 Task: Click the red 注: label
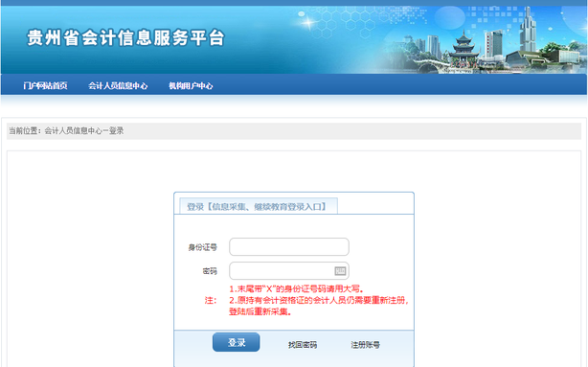pyautogui.click(x=211, y=300)
